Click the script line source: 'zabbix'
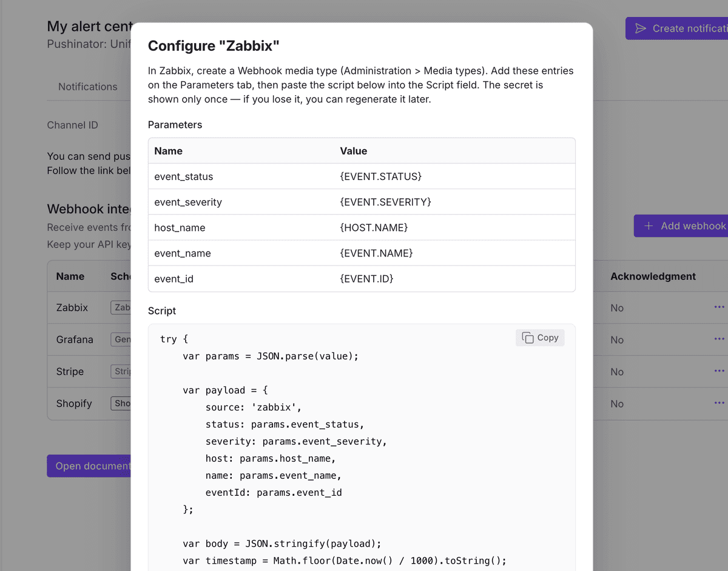The image size is (728, 571). pyautogui.click(x=254, y=407)
